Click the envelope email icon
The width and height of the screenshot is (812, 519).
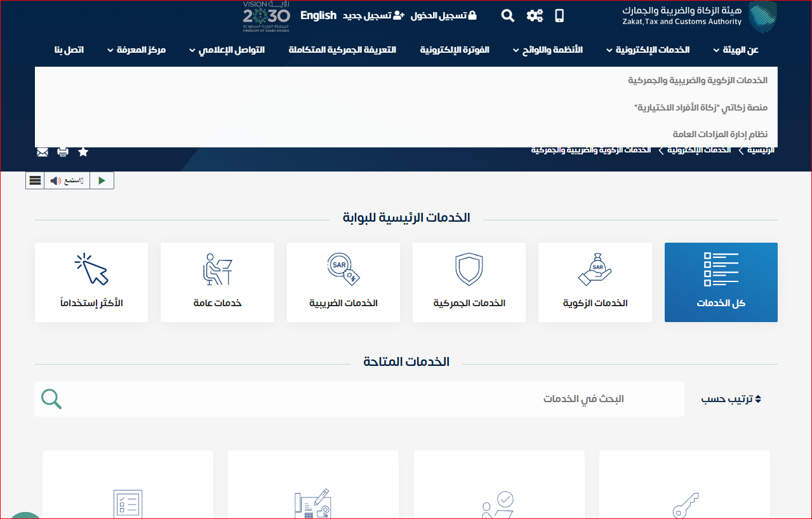pos(43,152)
